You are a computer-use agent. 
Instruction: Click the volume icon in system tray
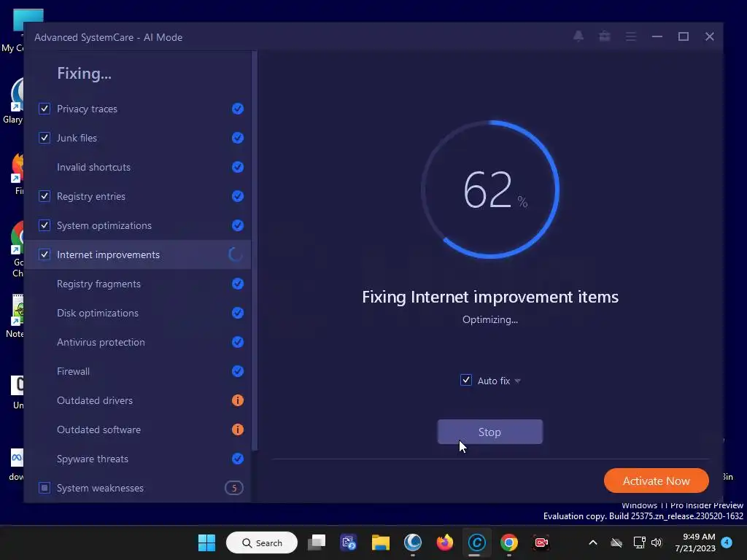[x=657, y=542]
